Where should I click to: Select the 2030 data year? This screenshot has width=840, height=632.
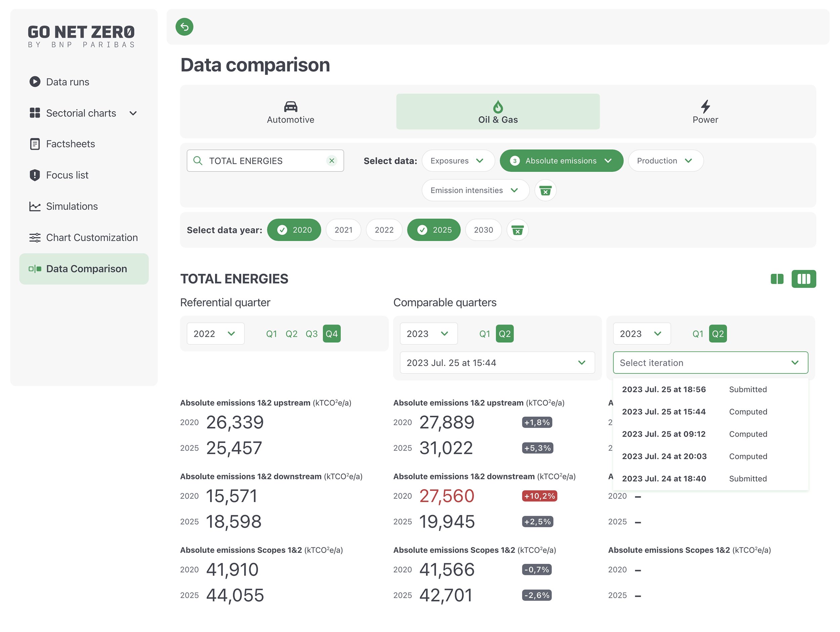[484, 230]
